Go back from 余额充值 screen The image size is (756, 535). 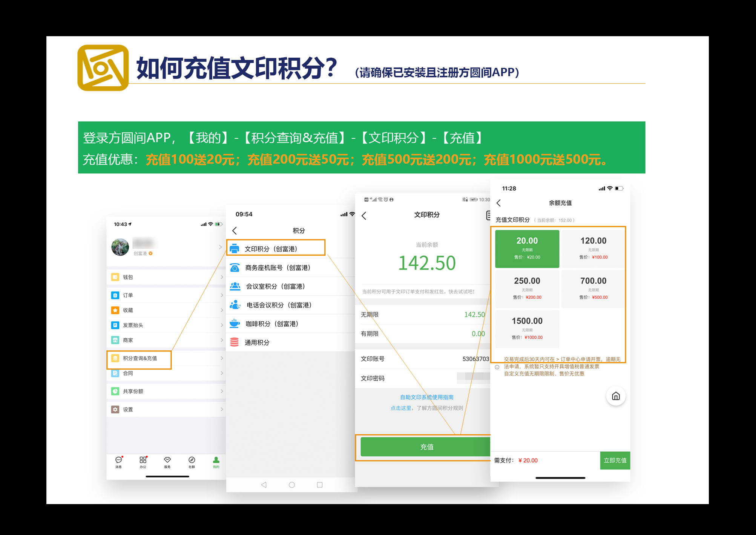[x=499, y=203]
